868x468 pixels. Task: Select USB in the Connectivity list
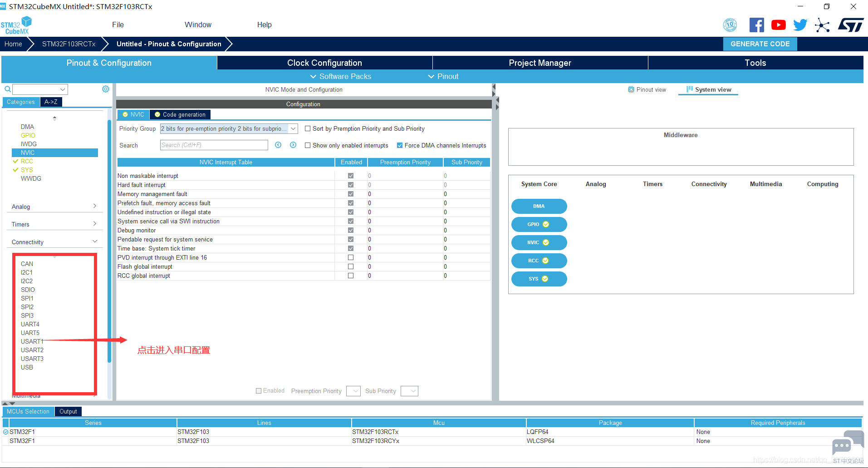pos(27,367)
